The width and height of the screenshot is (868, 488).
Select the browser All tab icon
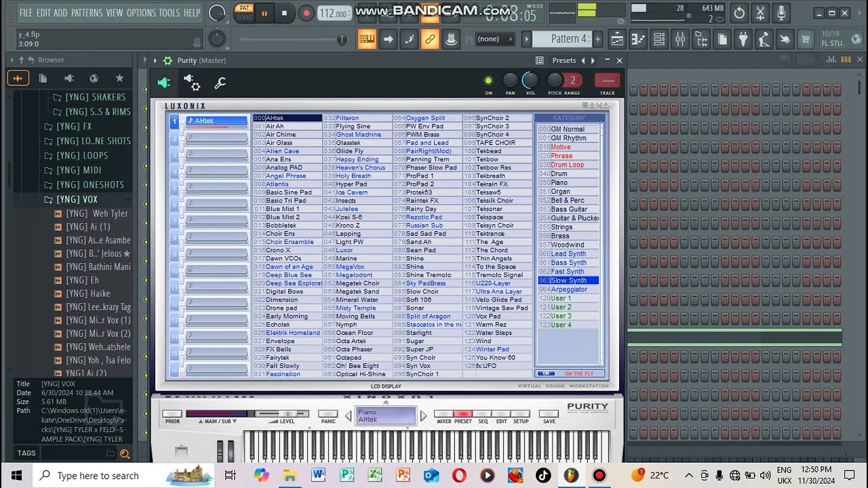click(x=18, y=78)
